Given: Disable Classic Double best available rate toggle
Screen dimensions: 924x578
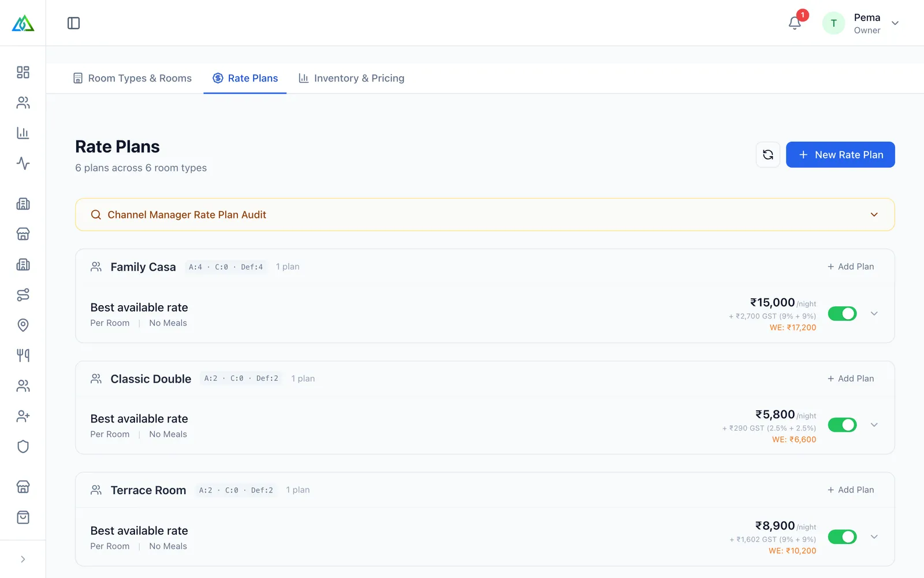Looking at the screenshot, I should pos(843,425).
